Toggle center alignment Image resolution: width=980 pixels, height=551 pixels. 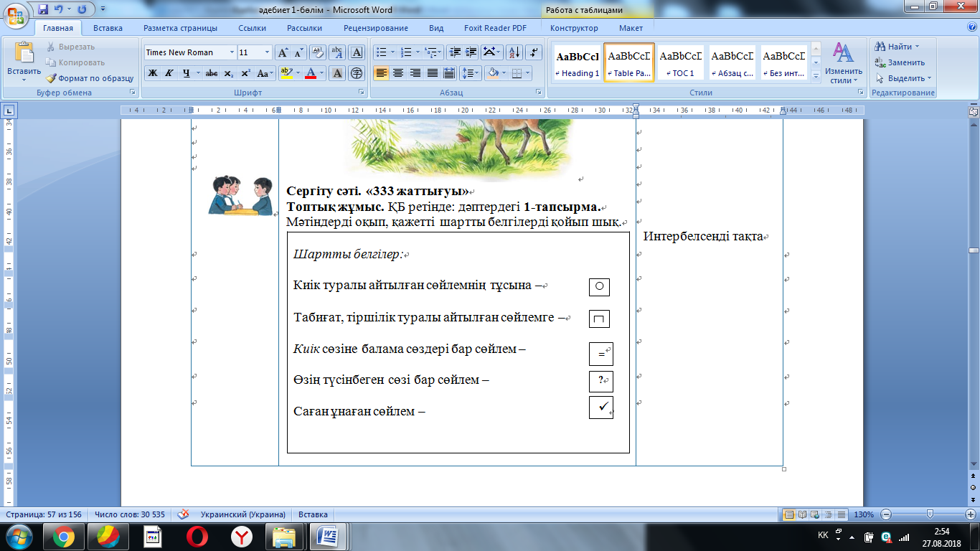click(397, 73)
